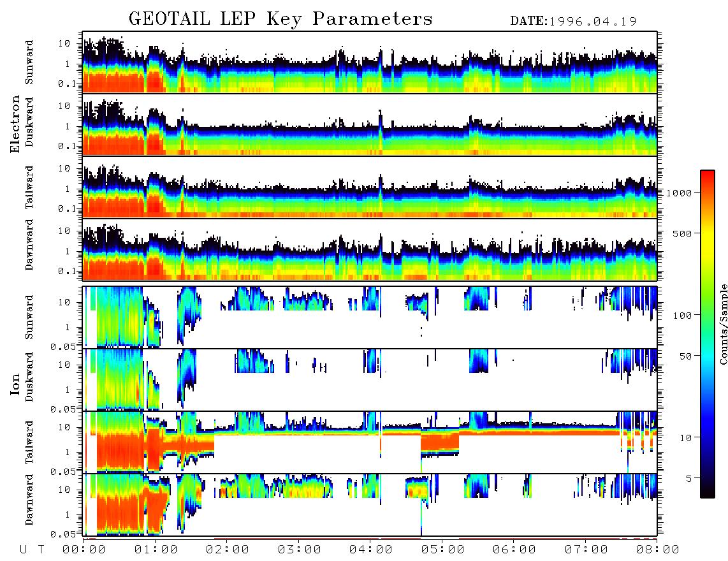Screen dimensions: 728x561
Task: Open the Electron Tailward spectrogram panel
Action: (370, 187)
